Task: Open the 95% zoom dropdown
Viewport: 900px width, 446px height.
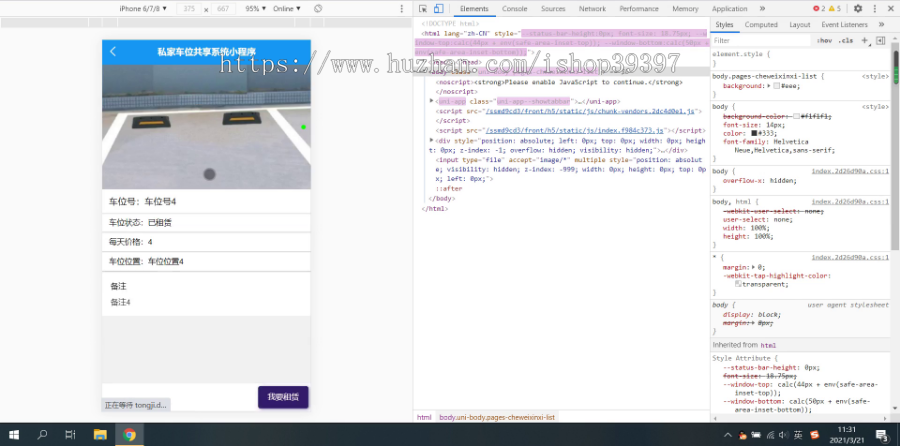Action: (255, 9)
